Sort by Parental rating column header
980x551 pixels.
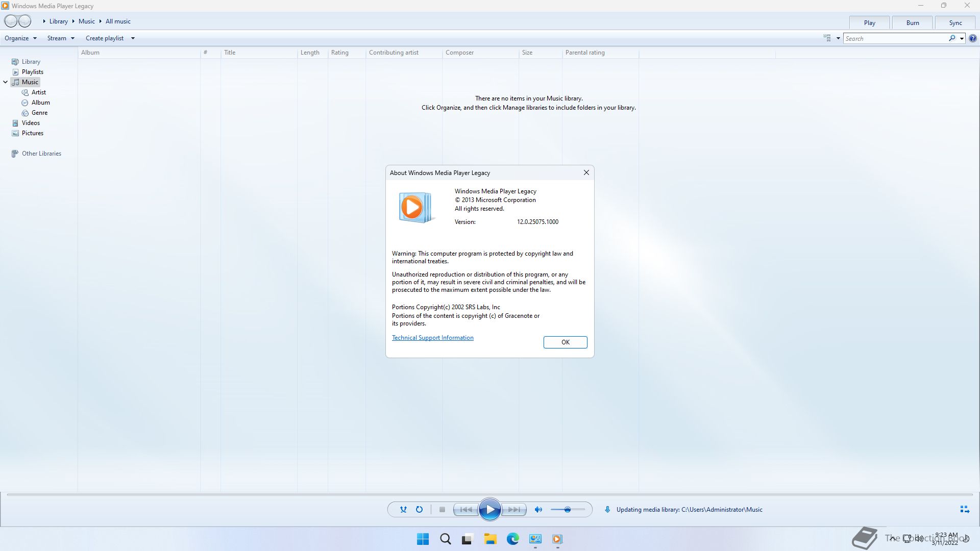601,53
